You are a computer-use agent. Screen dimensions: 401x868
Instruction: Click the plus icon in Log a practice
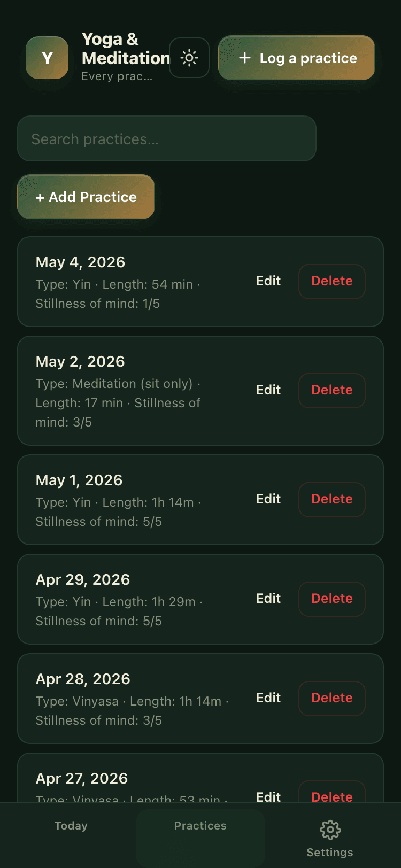[245, 58]
